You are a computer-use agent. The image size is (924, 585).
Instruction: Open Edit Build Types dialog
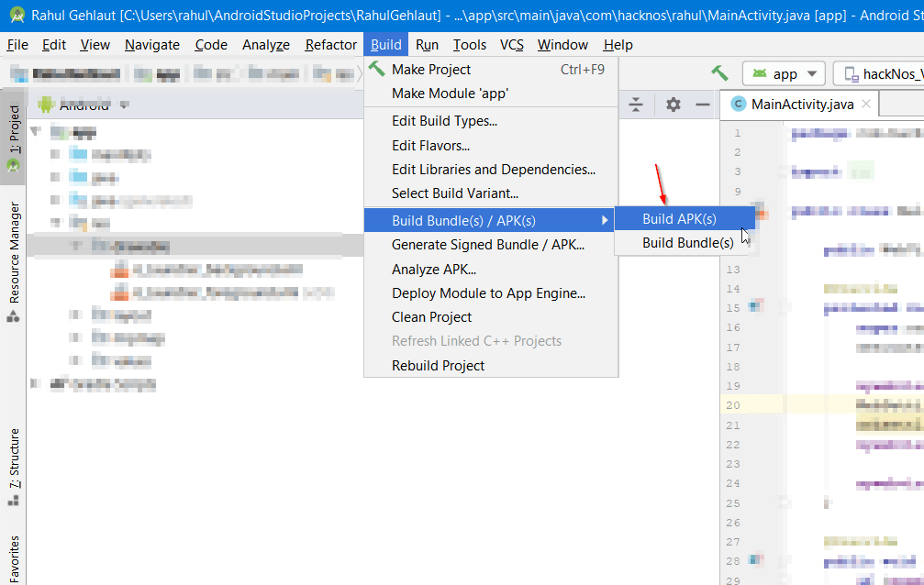[491, 121]
